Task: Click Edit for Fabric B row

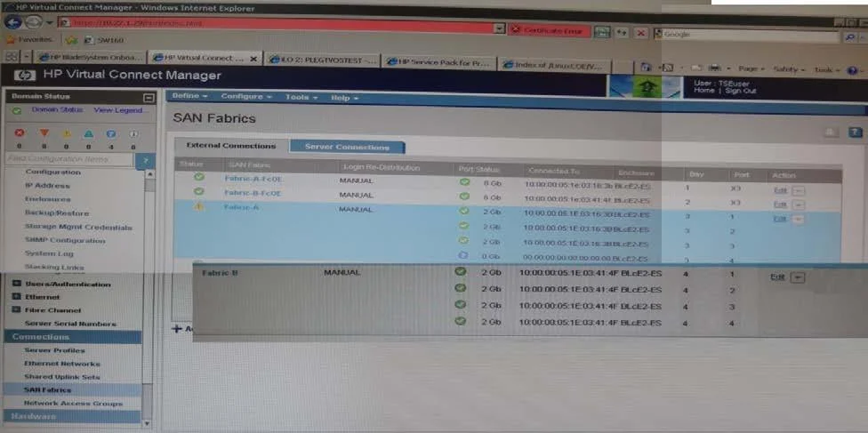Action: coord(777,277)
